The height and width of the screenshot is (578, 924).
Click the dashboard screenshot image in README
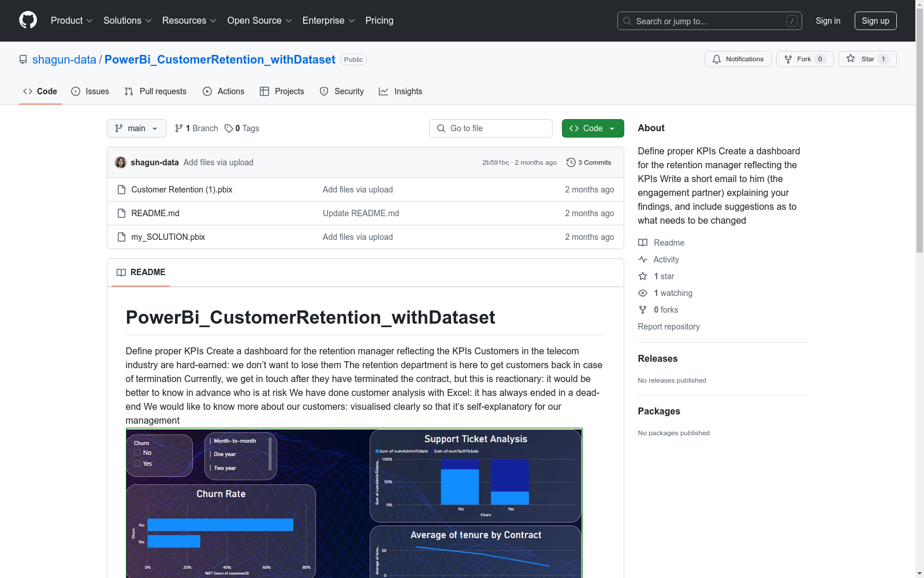(x=354, y=503)
